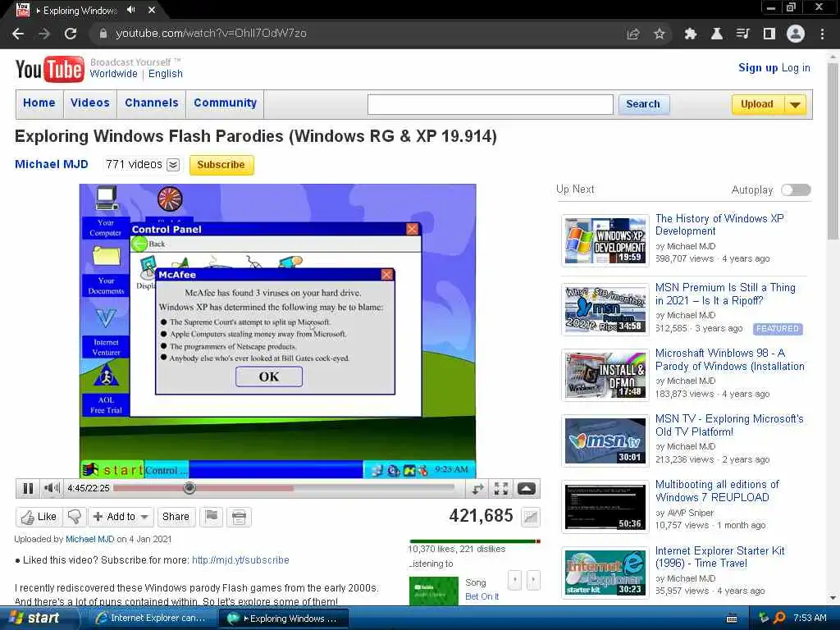Open MSN TV Exploring Microsoft's video
840x630 pixels.
coord(729,425)
